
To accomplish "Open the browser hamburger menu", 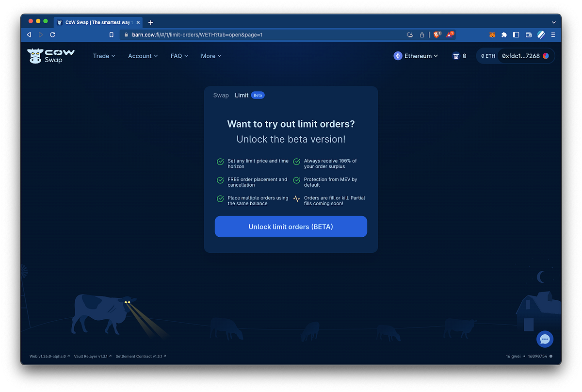I will click(553, 34).
